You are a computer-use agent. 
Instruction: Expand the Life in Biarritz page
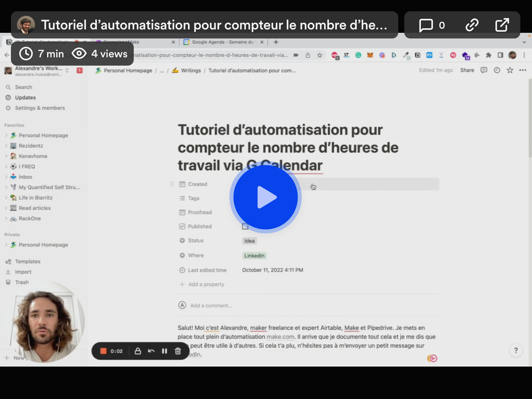coord(6,198)
